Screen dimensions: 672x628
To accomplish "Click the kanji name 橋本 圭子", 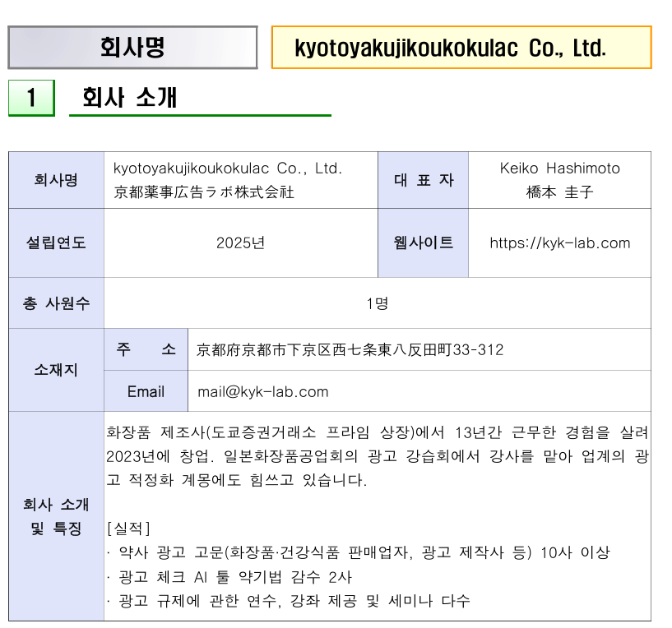I will click(x=559, y=193).
